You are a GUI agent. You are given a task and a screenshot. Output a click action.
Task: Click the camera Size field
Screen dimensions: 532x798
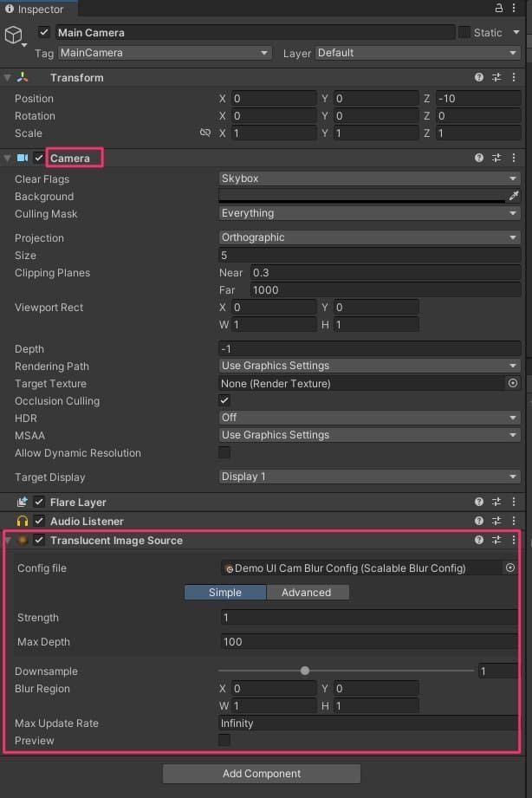[370, 255]
